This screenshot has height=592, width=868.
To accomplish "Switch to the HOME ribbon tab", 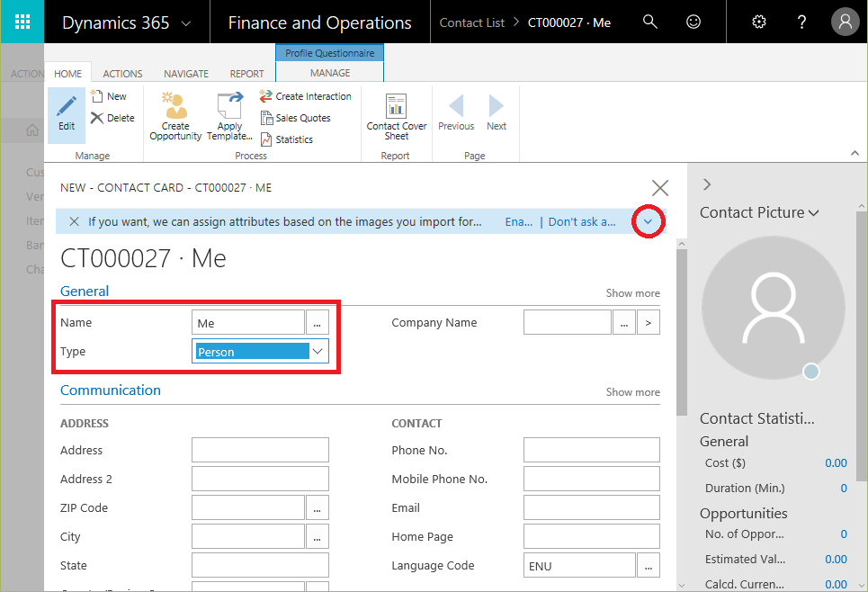I will coord(67,74).
